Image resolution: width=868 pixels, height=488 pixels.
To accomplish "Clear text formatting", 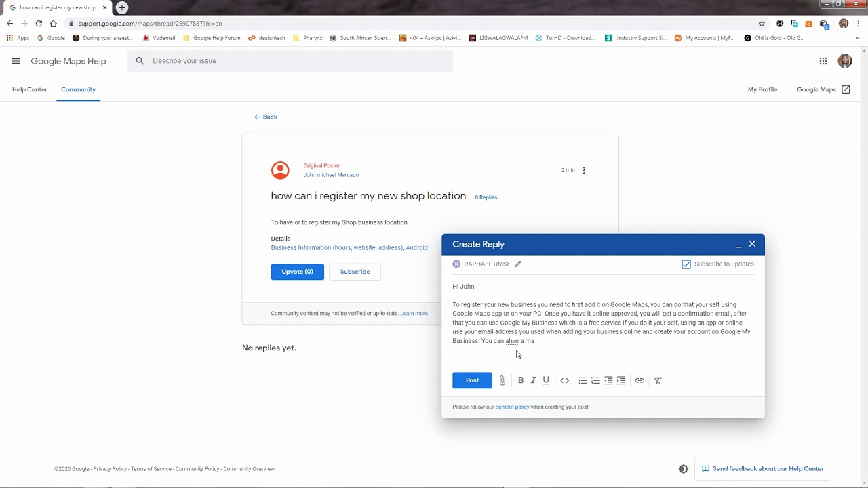I will coord(658,381).
